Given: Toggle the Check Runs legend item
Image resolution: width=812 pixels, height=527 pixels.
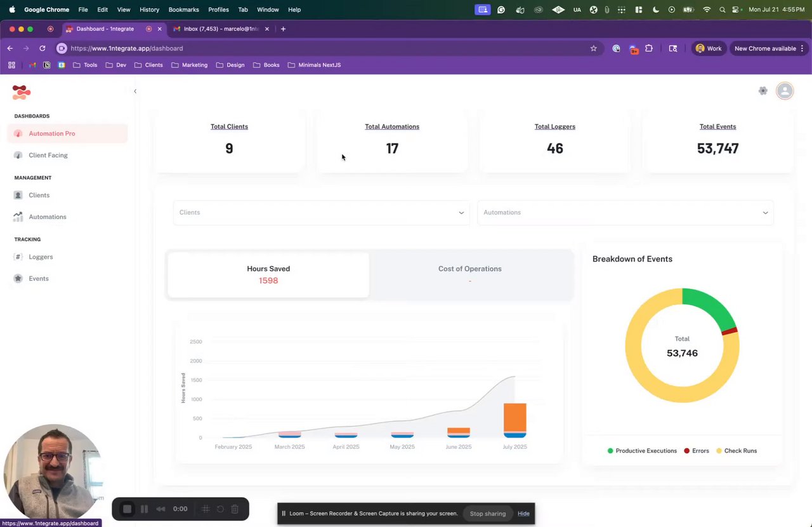Looking at the screenshot, I should point(737,451).
